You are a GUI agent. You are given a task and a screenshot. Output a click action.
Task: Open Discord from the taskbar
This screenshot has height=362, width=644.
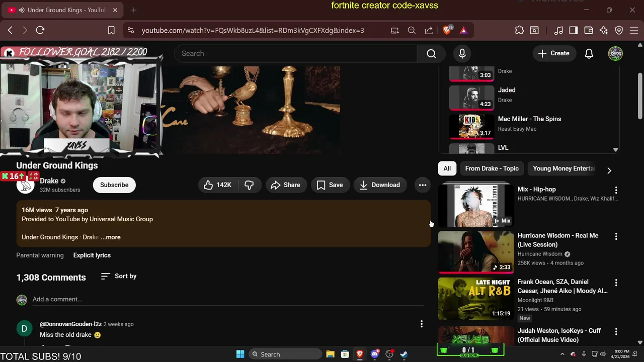click(x=375, y=354)
